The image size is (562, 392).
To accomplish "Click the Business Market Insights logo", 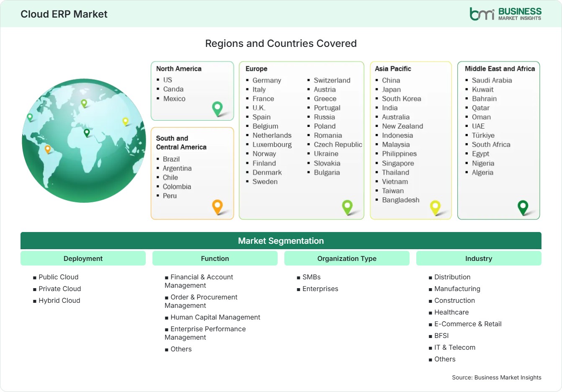I will click(x=505, y=14).
